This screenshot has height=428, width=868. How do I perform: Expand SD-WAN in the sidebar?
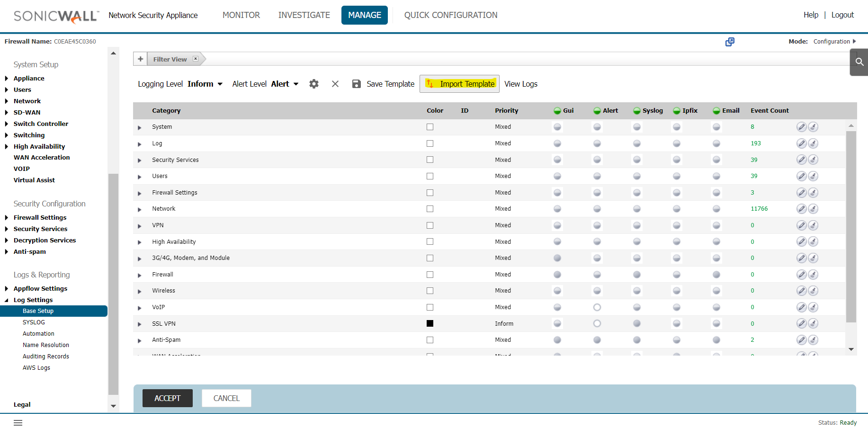pos(7,113)
